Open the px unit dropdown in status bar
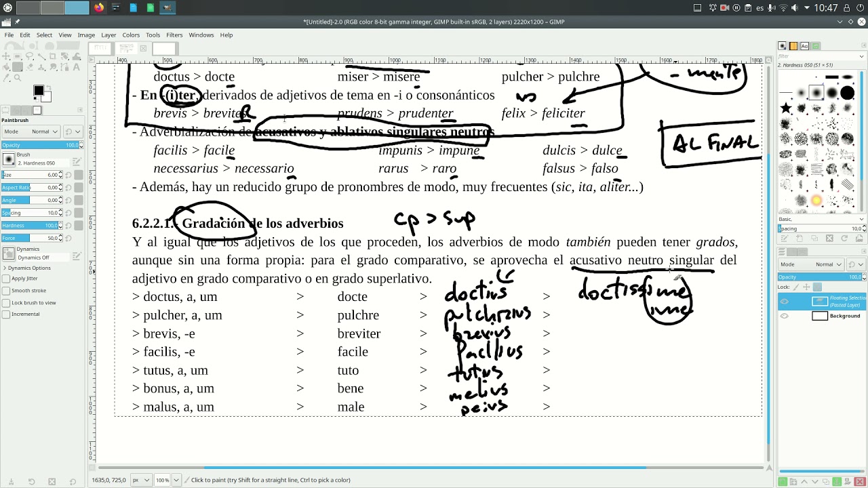Screen dimensions: 868x488 coord(140,480)
